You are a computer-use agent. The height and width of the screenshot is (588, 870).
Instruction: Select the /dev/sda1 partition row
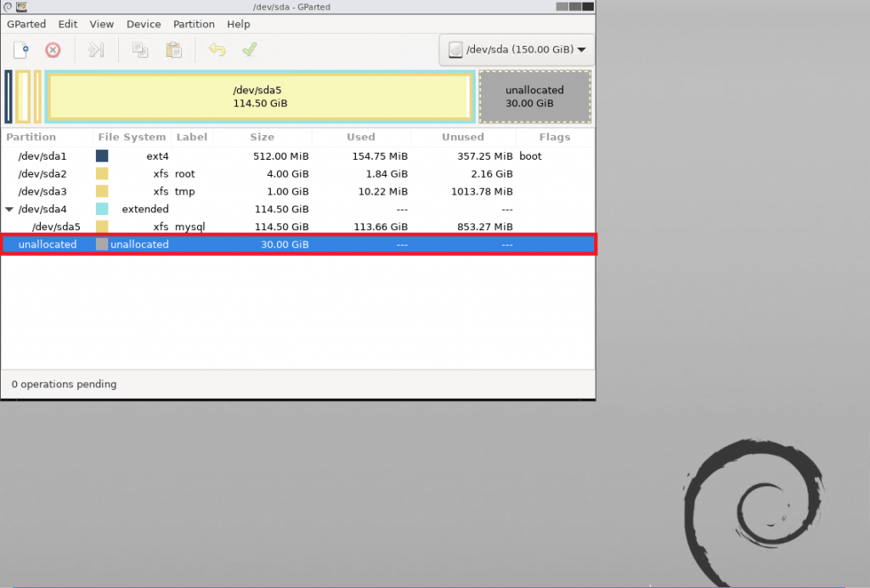click(298, 156)
